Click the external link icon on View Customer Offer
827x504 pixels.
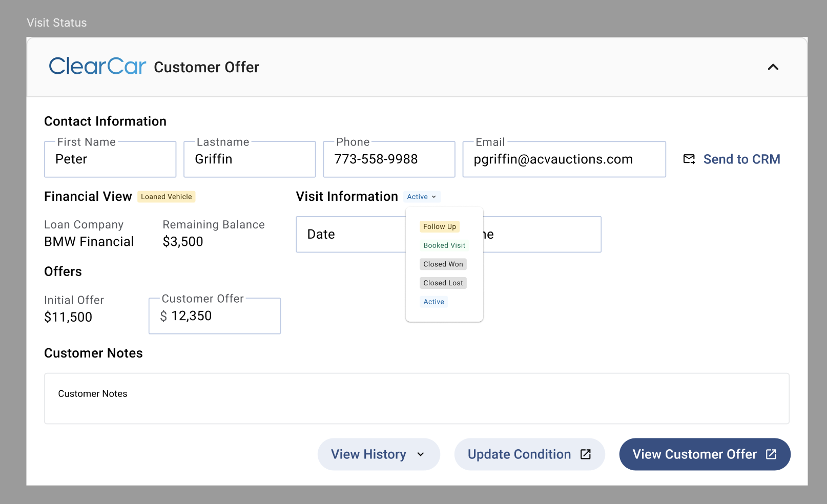(x=771, y=454)
